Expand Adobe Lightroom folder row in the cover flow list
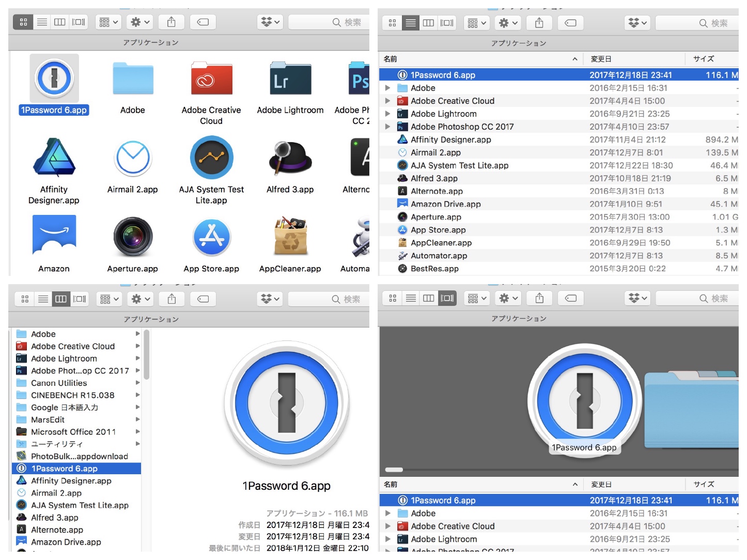The height and width of the screenshot is (560, 747). coord(388,539)
